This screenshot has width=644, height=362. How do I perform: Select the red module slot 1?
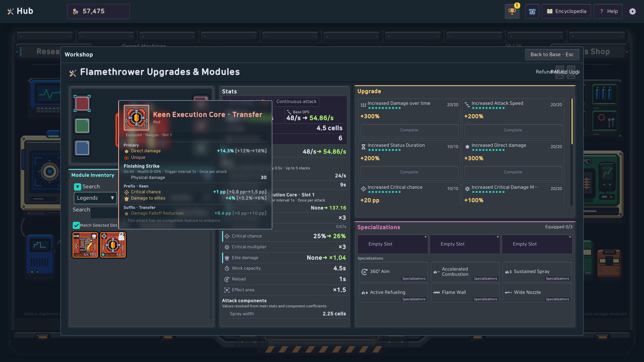click(82, 103)
